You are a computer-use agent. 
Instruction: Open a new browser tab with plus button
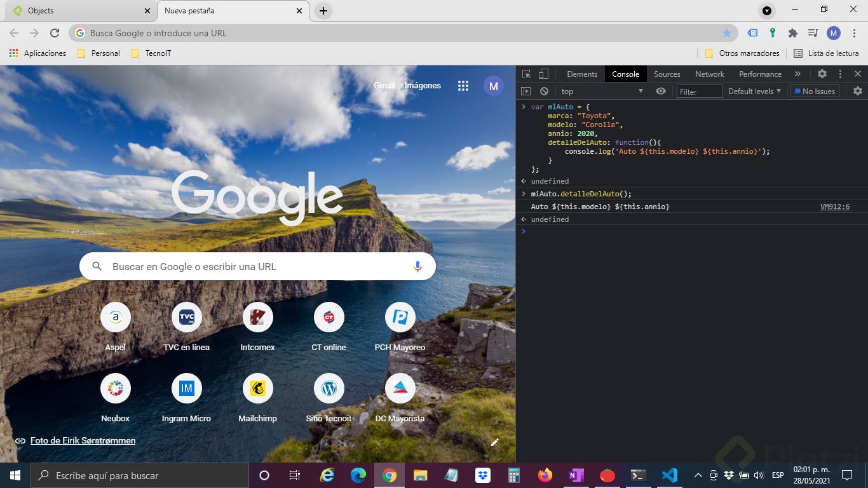pos(323,11)
